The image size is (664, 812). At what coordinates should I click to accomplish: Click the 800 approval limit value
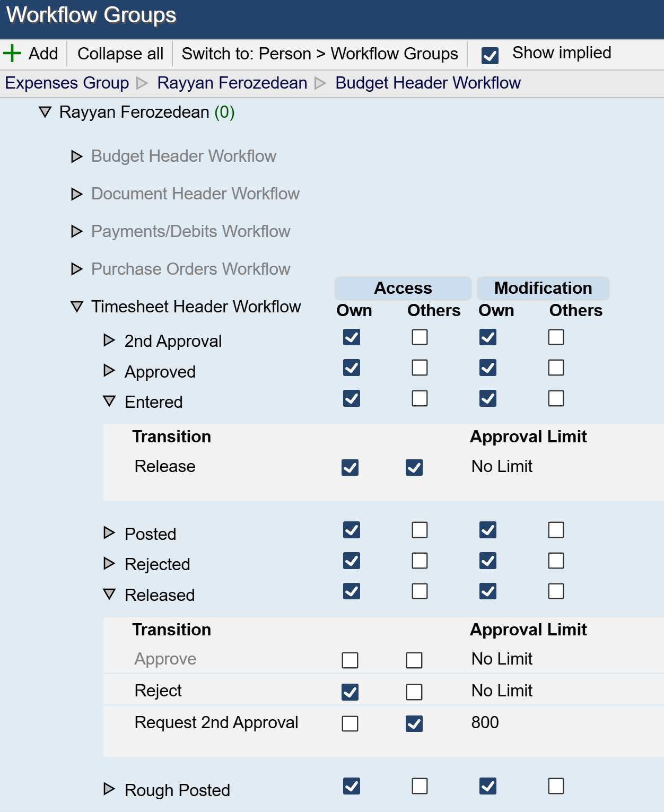pos(485,722)
